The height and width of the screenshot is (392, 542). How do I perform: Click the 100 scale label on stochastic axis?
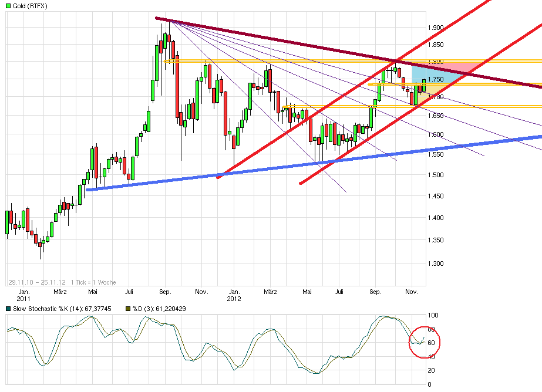coord(432,312)
